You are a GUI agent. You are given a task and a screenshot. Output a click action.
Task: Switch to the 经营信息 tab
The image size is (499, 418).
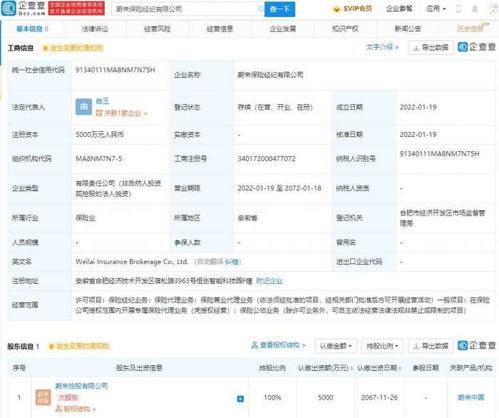point(220,29)
